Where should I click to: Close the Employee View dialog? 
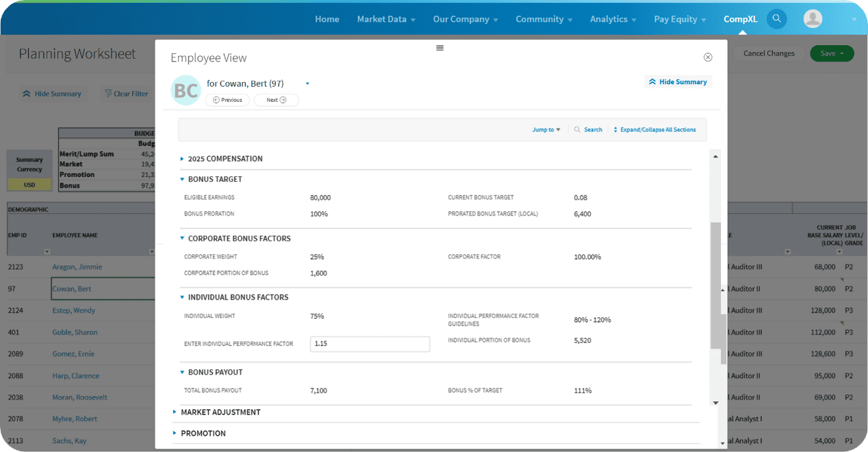(x=708, y=57)
